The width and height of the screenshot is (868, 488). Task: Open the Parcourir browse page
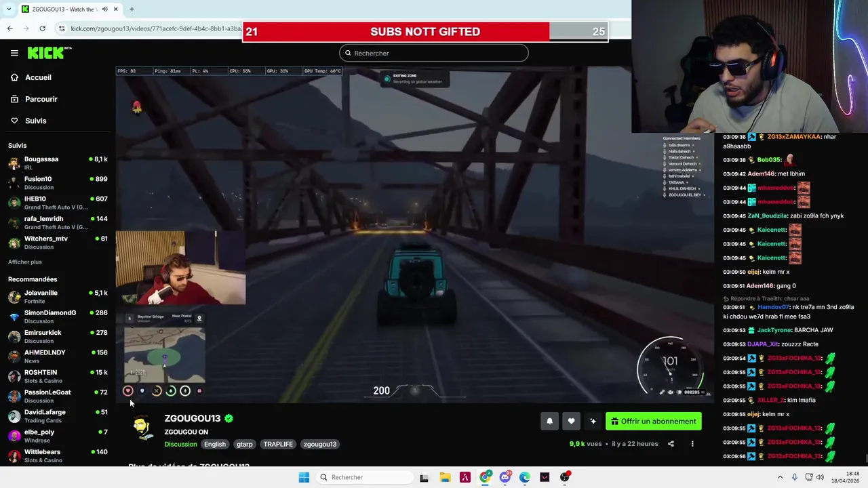click(x=41, y=99)
